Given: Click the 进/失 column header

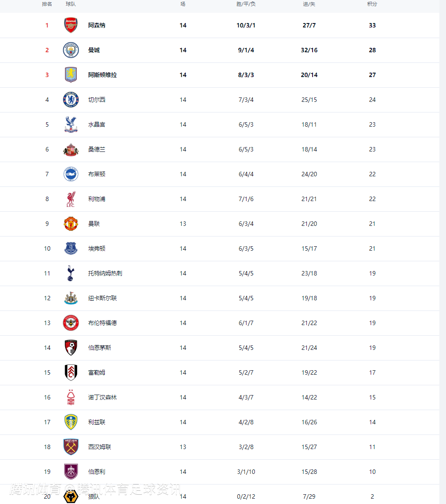Looking at the screenshot, I should [309, 4].
